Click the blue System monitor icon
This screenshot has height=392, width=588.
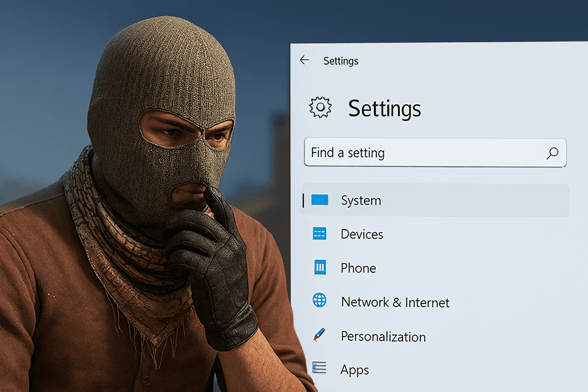319,200
